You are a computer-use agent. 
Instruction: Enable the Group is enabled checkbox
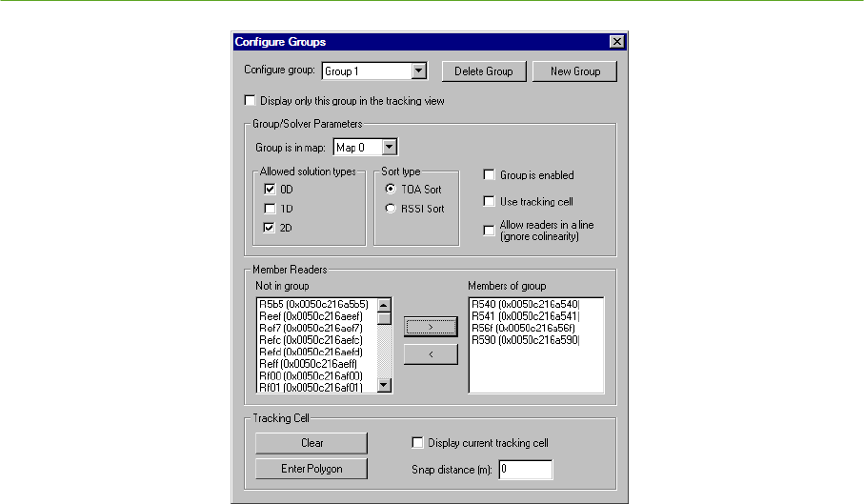489,174
